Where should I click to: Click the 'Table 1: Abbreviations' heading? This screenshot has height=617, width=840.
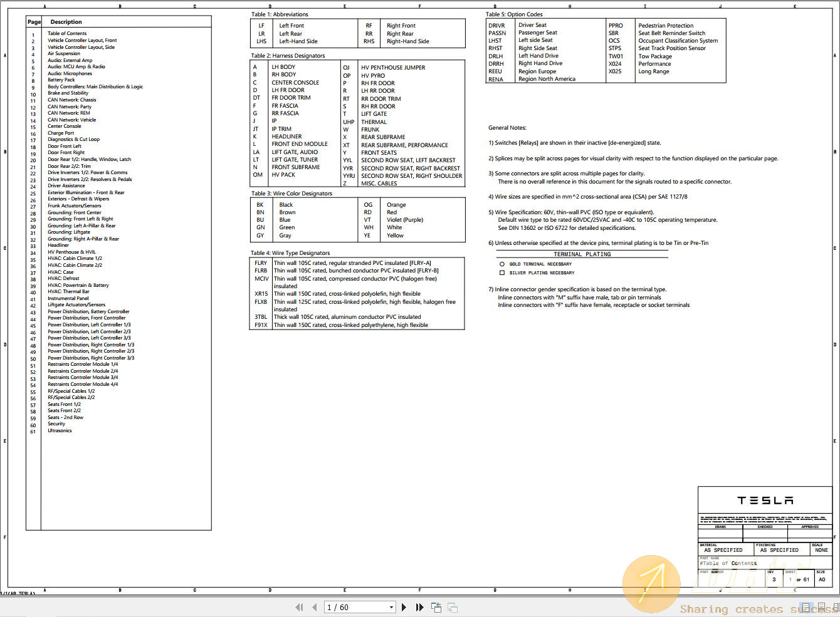(x=280, y=14)
